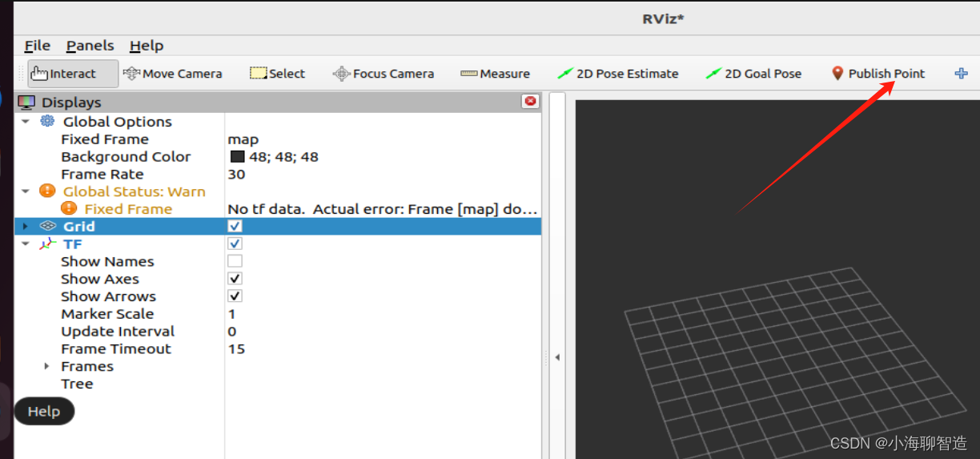The image size is (980, 459).
Task: Expand the Grid display properties
Action: point(26,227)
